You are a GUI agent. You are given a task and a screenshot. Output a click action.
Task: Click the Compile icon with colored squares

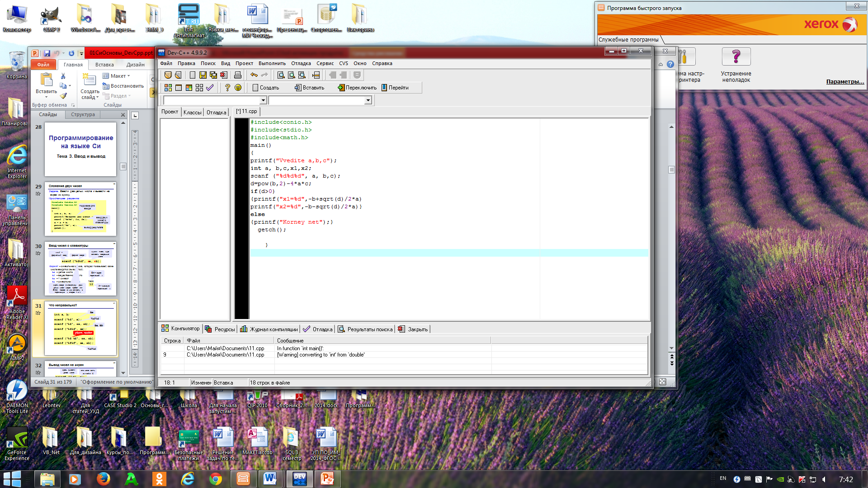pos(168,88)
